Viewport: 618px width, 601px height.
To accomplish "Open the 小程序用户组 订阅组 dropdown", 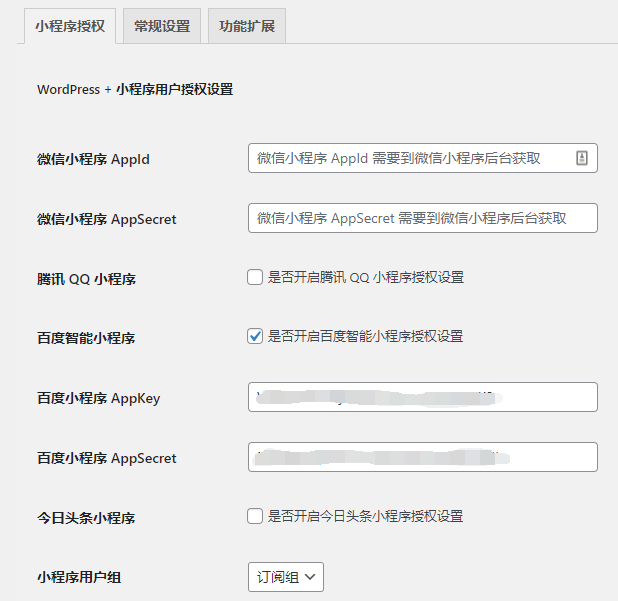I will [x=286, y=577].
